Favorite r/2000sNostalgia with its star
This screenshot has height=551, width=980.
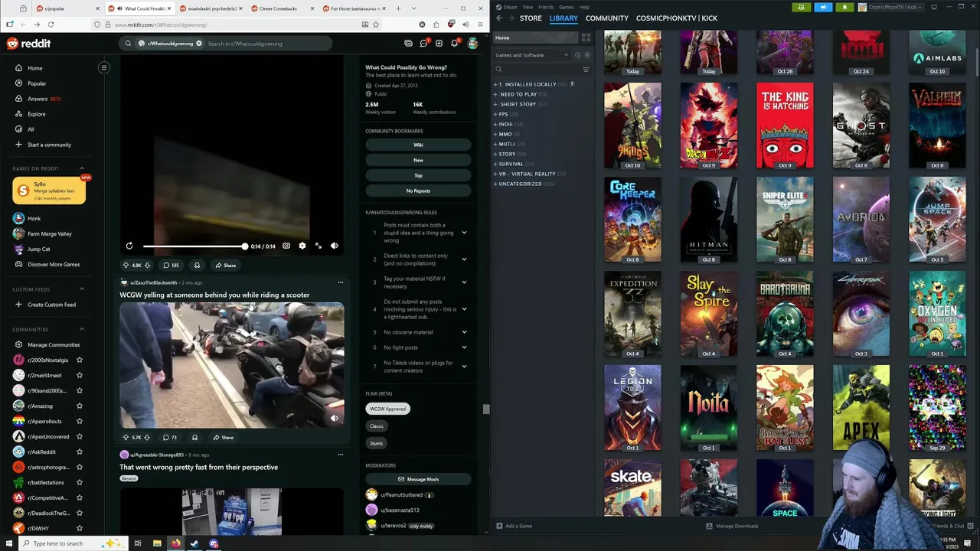tap(80, 360)
